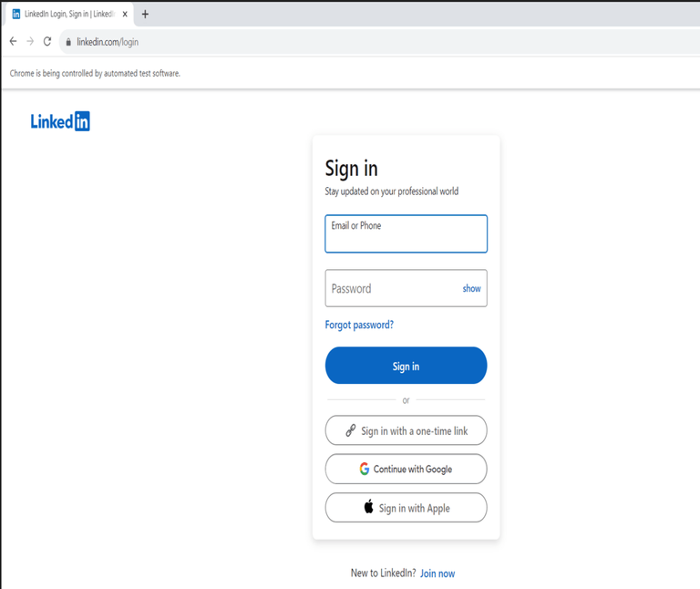The width and height of the screenshot is (700, 589).
Task: Focus the Email or Phone field
Action: pos(407,234)
